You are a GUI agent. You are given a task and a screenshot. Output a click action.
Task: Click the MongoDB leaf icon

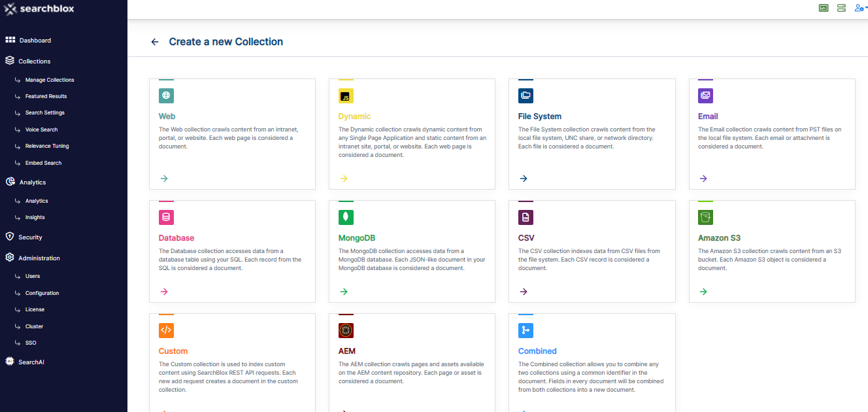click(346, 217)
